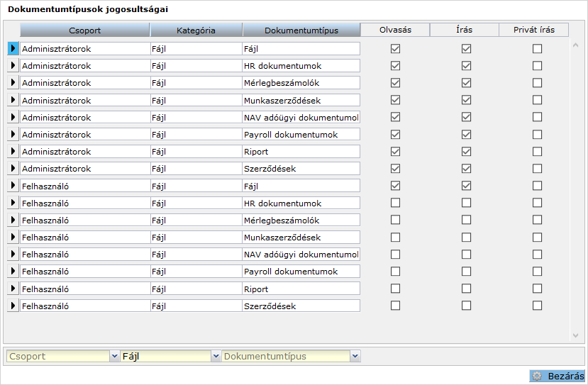Viewport: 588px width, 385px height.
Task: Expand the Dokumentumtípus filter dropdown
Action: tap(355, 356)
